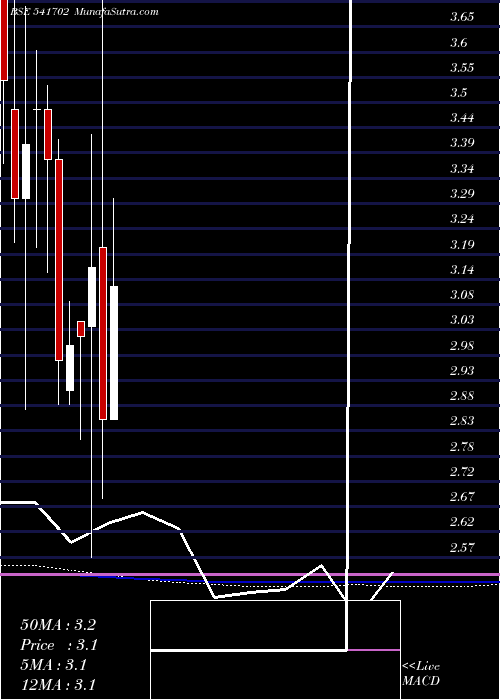The image size is (500, 700).
Task: Click the 3.6 price axis label
Action: click(x=459, y=43)
